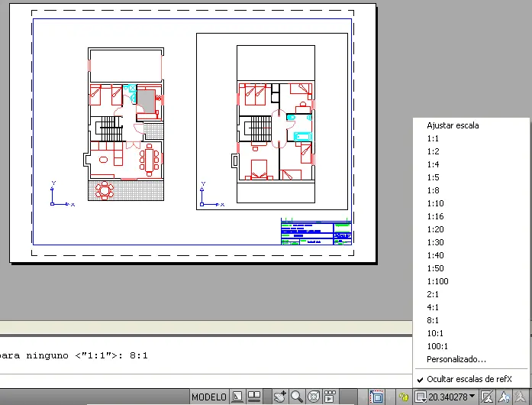Toggle the MODELO space button
Image resolution: width=532 pixels, height=405 pixels.
pyautogui.click(x=208, y=397)
